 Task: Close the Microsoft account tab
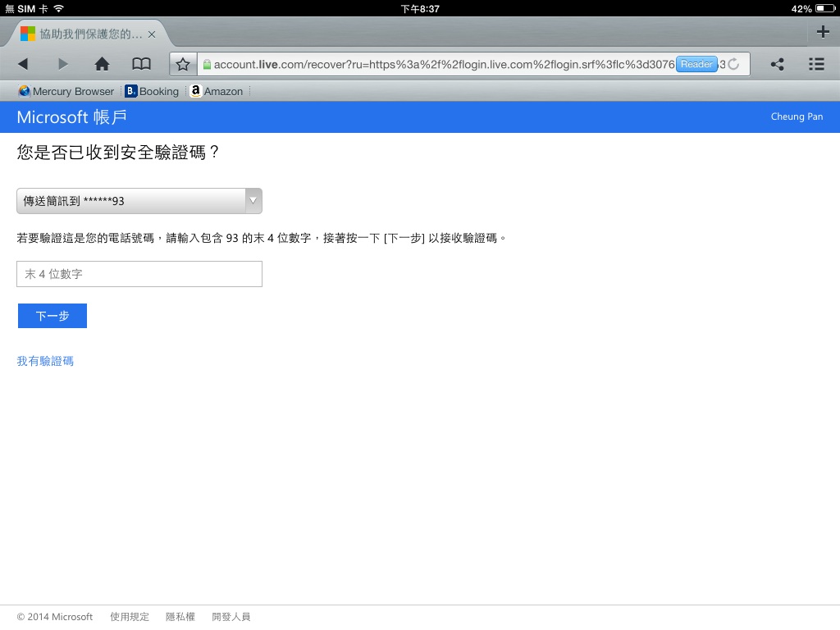[152, 34]
